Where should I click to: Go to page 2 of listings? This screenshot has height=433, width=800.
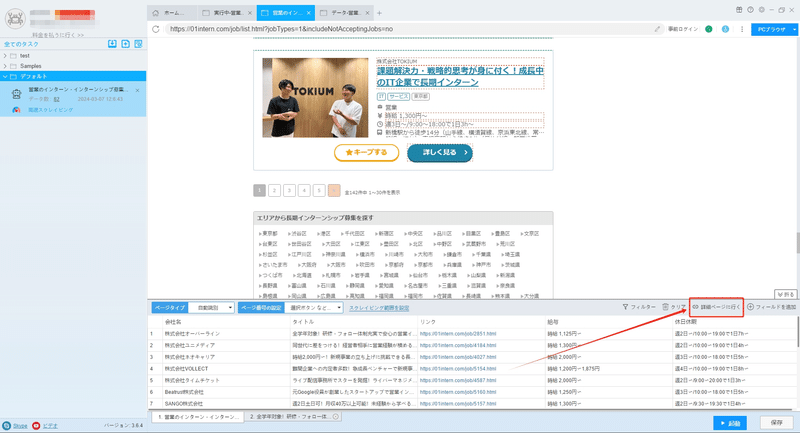[x=274, y=190]
